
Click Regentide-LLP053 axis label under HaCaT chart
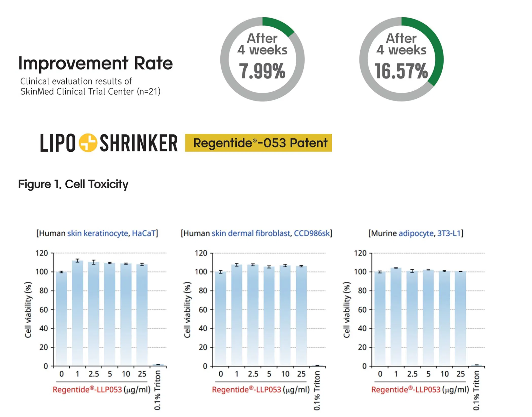click(x=101, y=389)
